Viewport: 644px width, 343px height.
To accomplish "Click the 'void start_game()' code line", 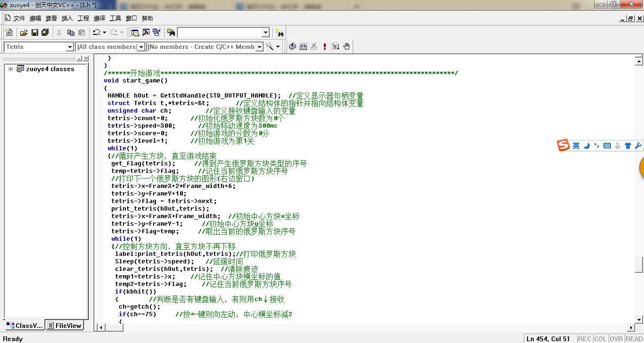I will 136,81.
